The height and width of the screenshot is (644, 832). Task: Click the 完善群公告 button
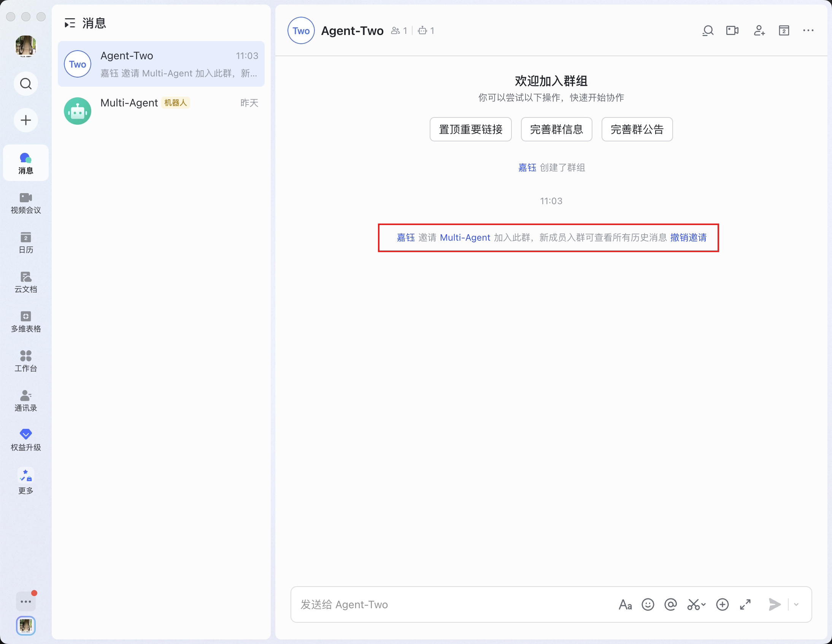tap(637, 129)
